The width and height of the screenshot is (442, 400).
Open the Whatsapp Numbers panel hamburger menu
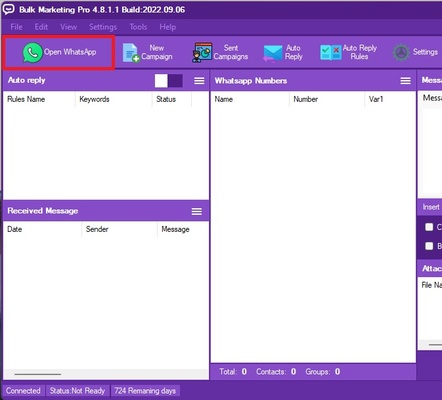pos(405,81)
